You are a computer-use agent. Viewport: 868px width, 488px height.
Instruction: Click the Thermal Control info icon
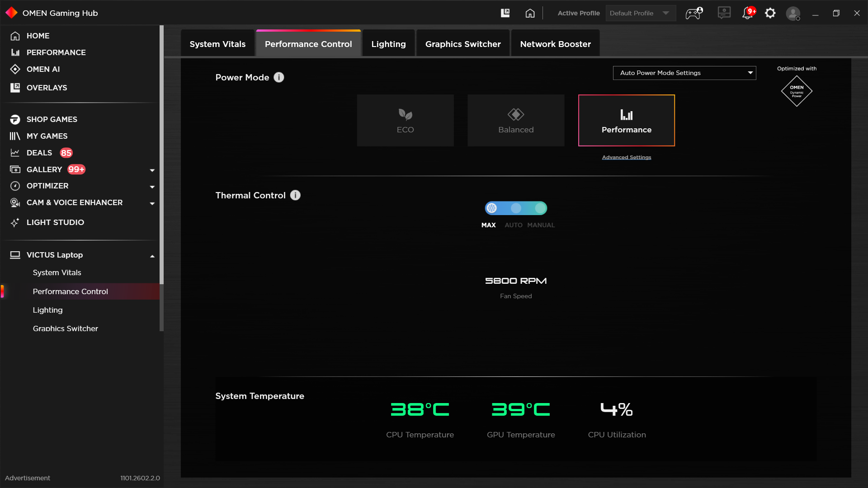(x=295, y=195)
